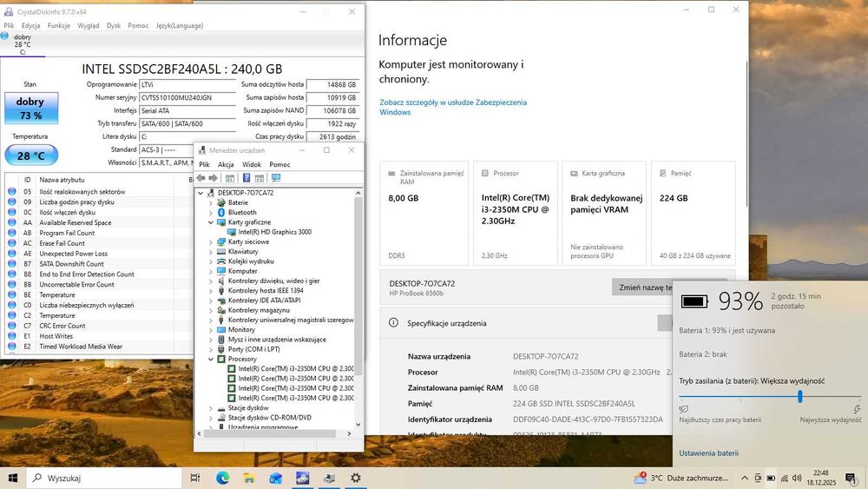Open the Windows Start menu
This screenshot has width=868, height=489.
[x=13, y=478]
